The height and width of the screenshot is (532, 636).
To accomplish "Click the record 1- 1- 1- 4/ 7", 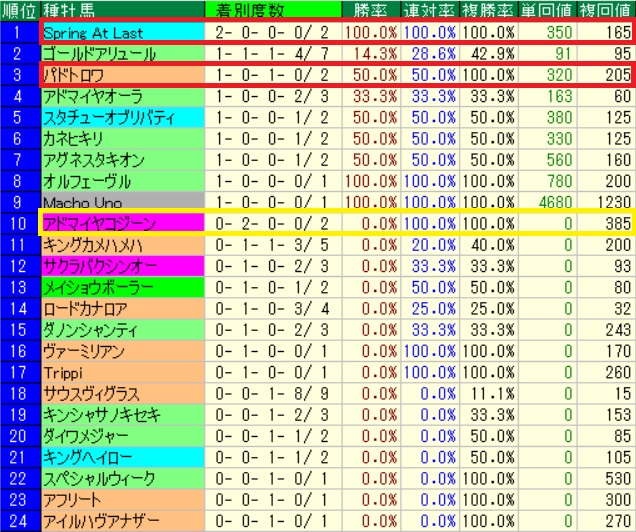I will point(272,54).
